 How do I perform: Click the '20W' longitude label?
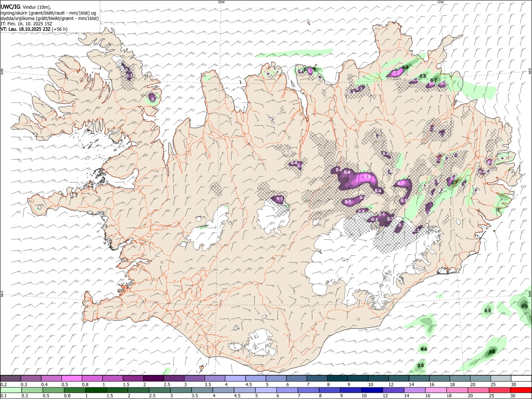click(221, 2)
